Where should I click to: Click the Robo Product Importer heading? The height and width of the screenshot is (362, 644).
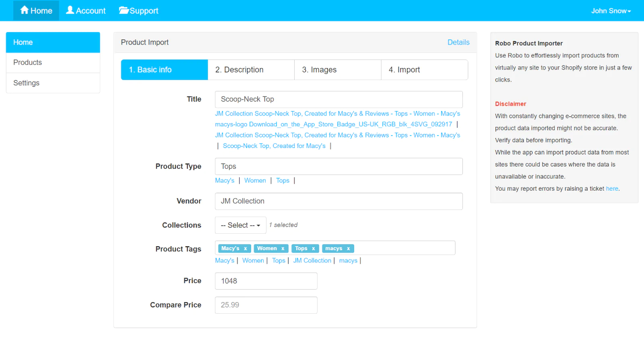coord(529,43)
